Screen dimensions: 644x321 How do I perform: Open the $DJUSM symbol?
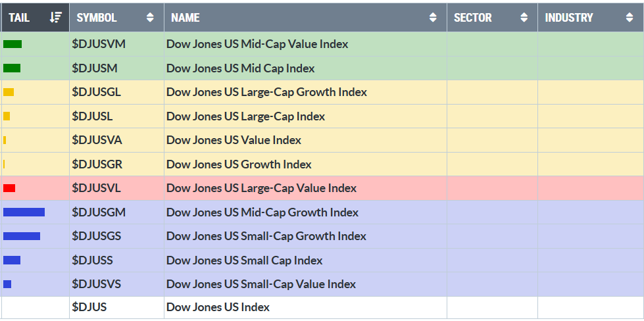coord(95,68)
